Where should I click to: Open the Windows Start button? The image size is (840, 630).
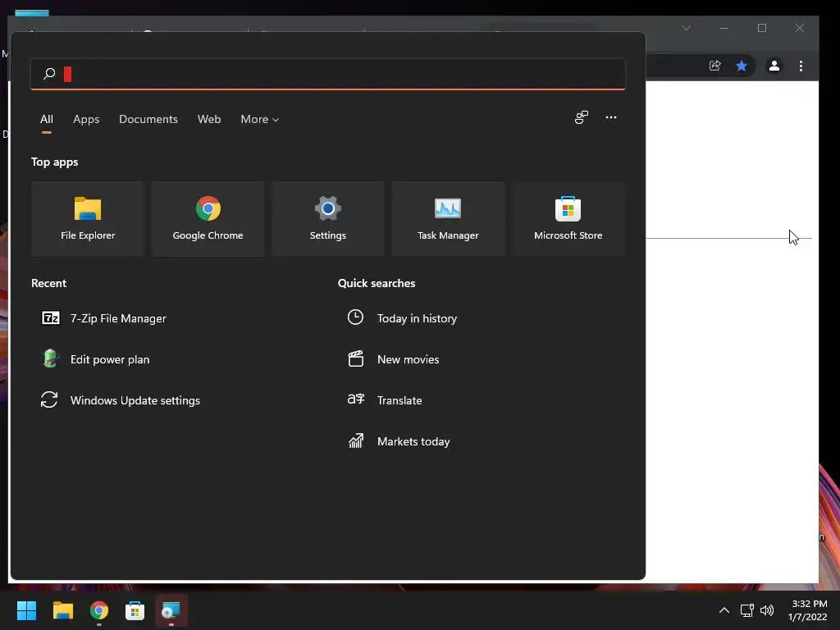[x=27, y=610]
